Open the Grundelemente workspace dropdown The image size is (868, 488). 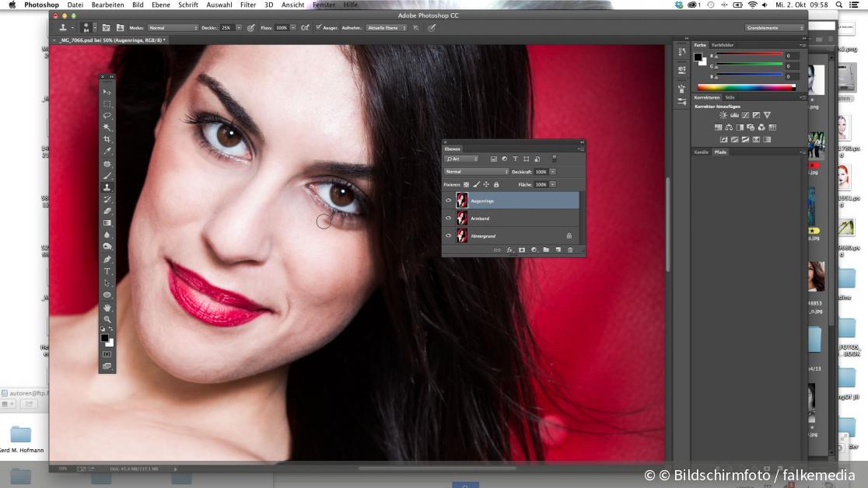coord(774,28)
